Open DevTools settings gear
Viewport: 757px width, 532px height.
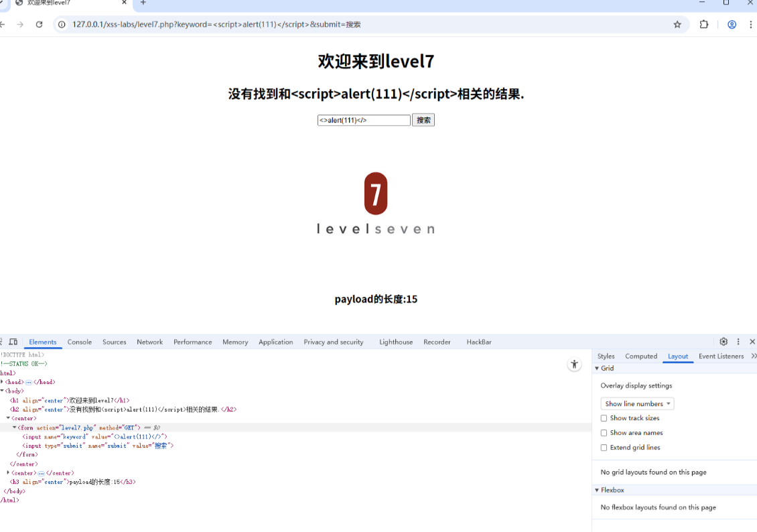click(724, 342)
